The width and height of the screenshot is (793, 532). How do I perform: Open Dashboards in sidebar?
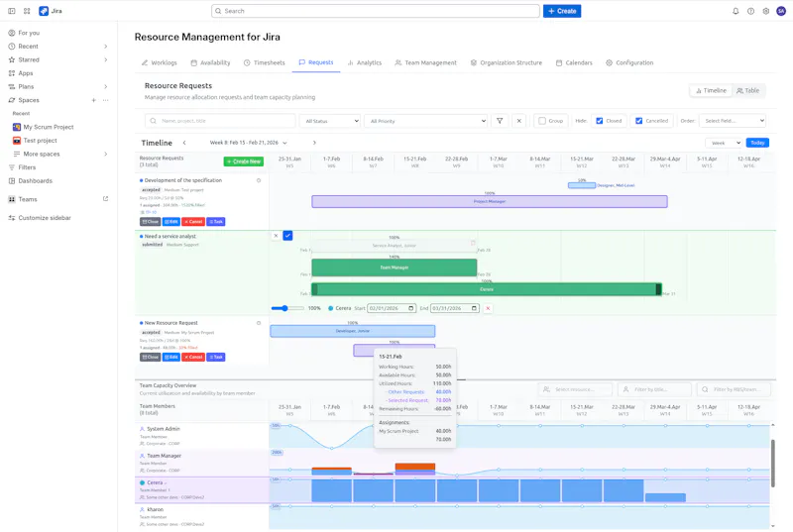[31, 181]
